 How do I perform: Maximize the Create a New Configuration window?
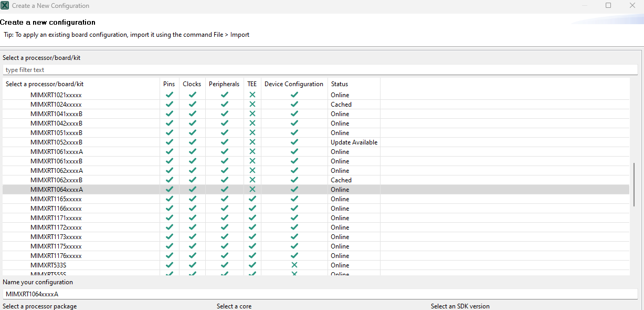click(x=608, y=5)
